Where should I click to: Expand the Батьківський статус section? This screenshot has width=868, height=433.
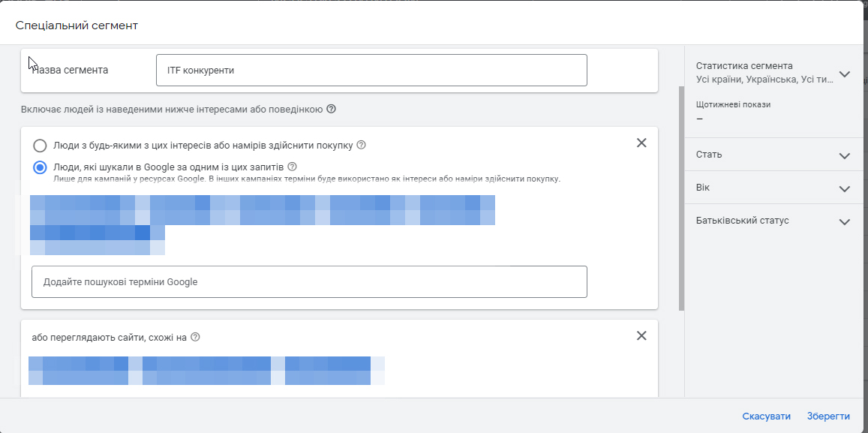point(845,222)
